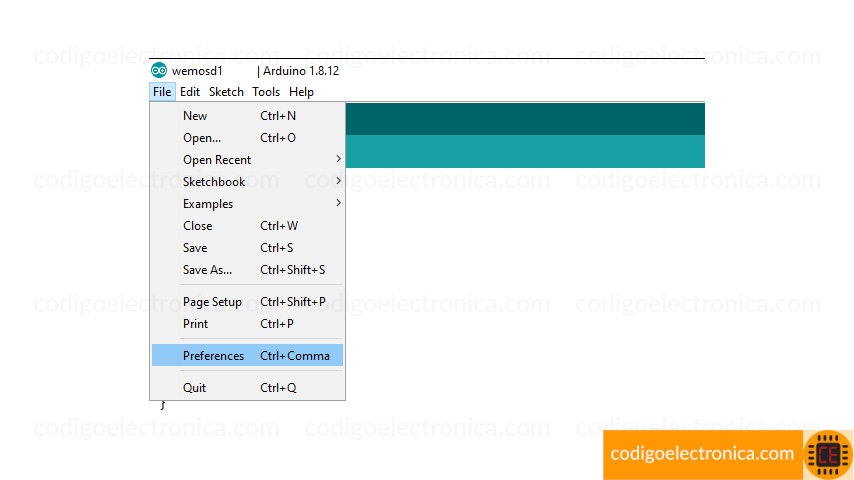This screenshot has width=854, height=480.
Task: Click the codigoelectronica chip logo icon
Action: tap(828, 454)
